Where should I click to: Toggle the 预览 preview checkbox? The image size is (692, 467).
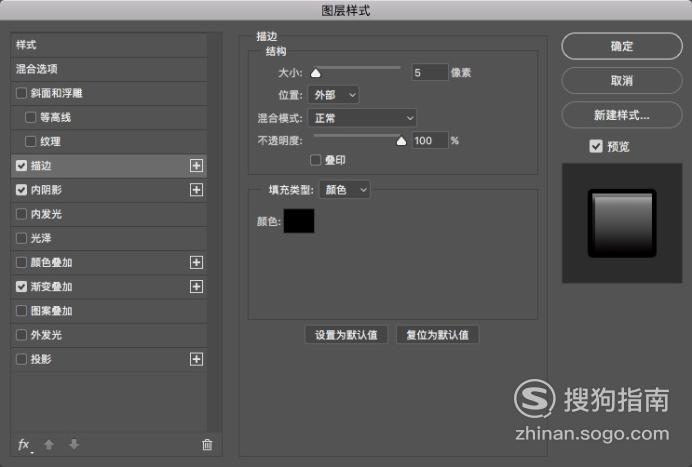[x=596, y=146]
